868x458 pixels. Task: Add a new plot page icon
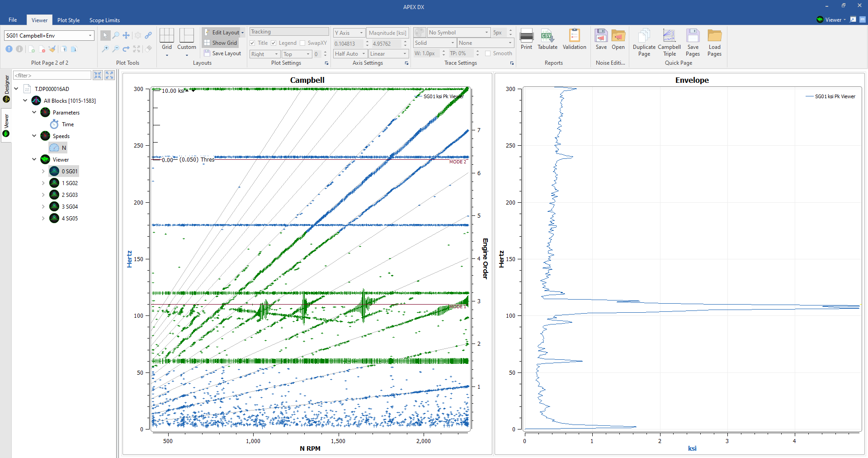tap(32, 49)
